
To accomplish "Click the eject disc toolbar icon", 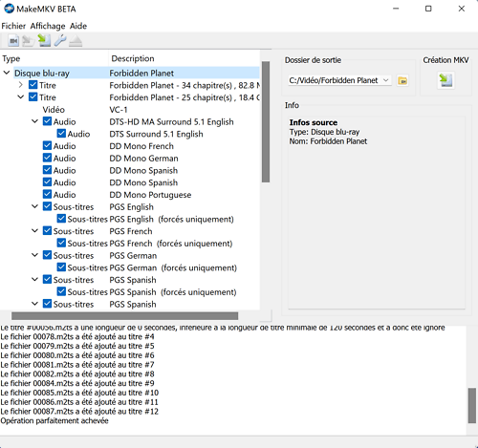I will pyautogui.click(x=76, y=41).
